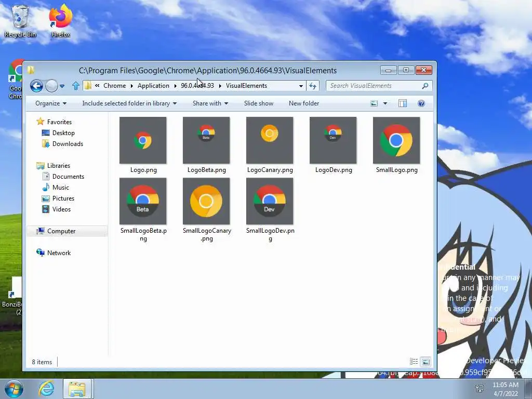The height and width of the screenshot is (399, 532).
Task: Click the Change your view icon
Action: point(374,103)
